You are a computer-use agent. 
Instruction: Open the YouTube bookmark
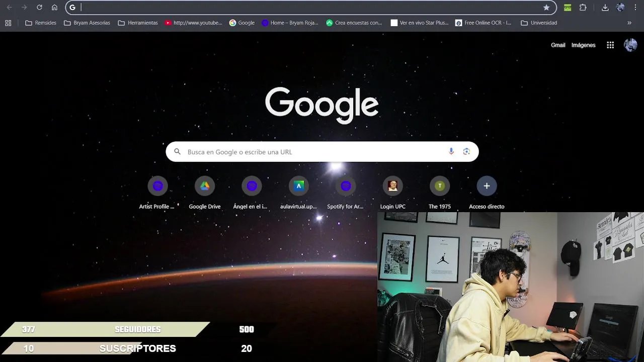point(193,23)
